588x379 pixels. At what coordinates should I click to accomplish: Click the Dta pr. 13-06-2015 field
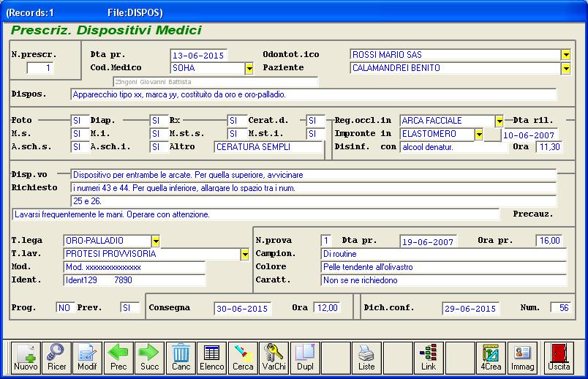[x=199, y=56]
